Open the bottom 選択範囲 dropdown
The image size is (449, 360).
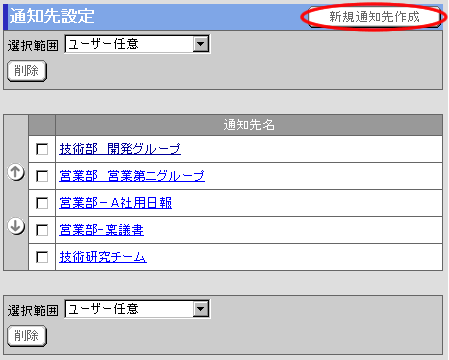click(x=137, y=309)
